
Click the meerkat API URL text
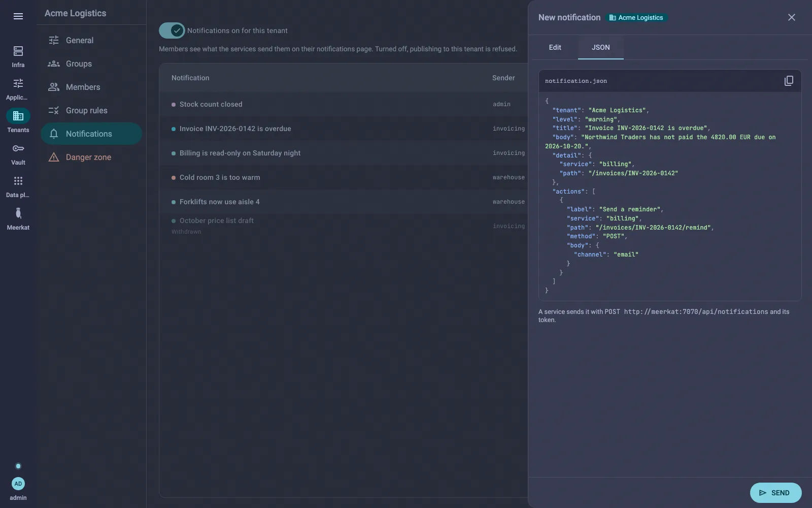[696, 312]
